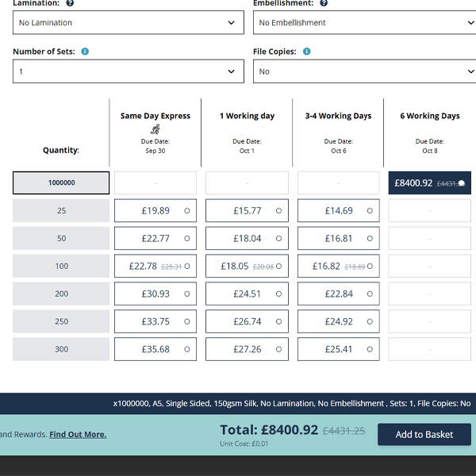
Task: Click the 25 quantity row label
Action: point(61,211)
